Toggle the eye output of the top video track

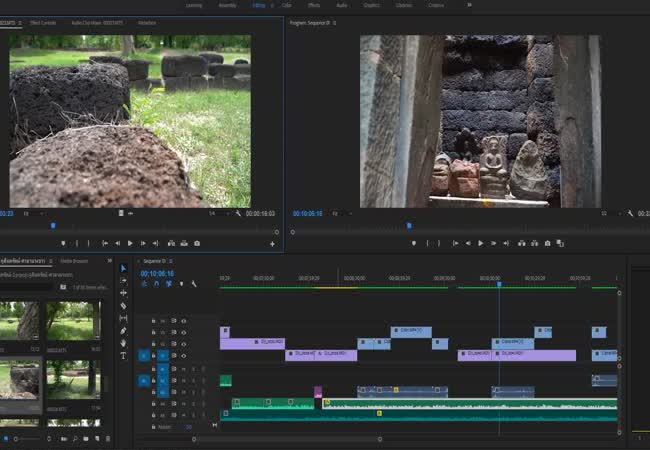[x=184, y=321]
